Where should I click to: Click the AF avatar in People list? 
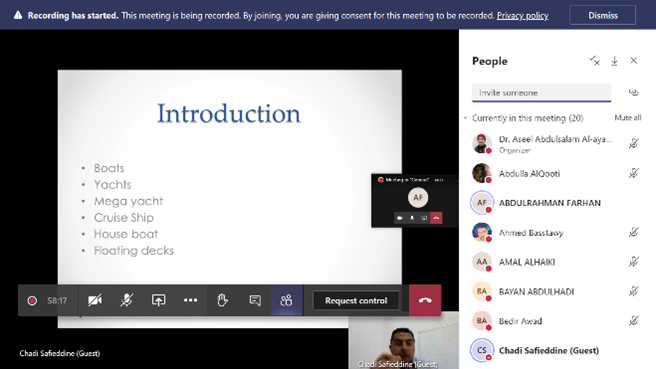point(482,203)
